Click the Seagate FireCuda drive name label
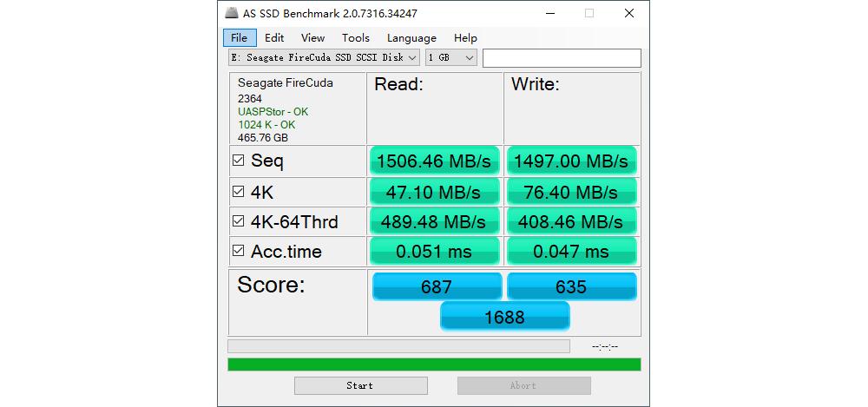Viewport: 868px width, 407px height. [x=286, y=83]
